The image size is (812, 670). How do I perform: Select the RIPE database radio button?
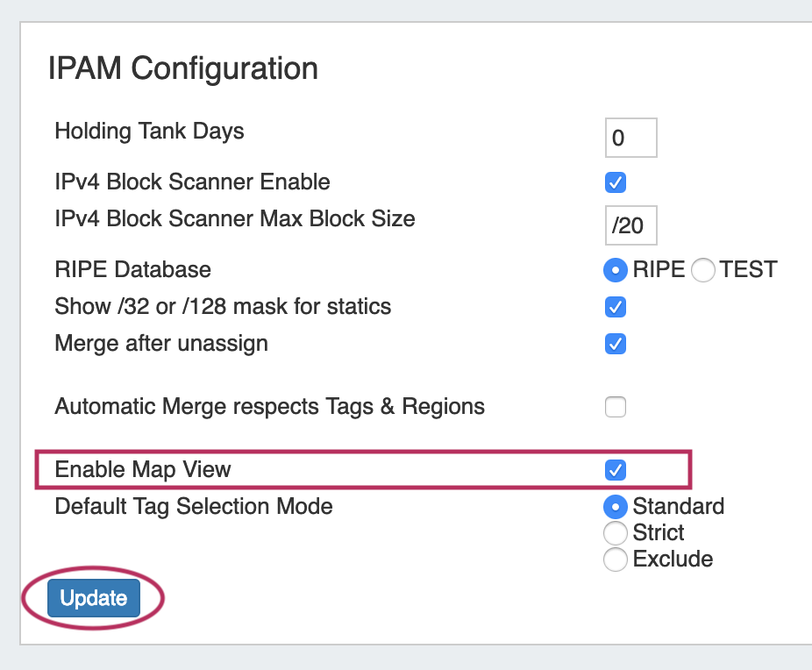coord(616,270)
